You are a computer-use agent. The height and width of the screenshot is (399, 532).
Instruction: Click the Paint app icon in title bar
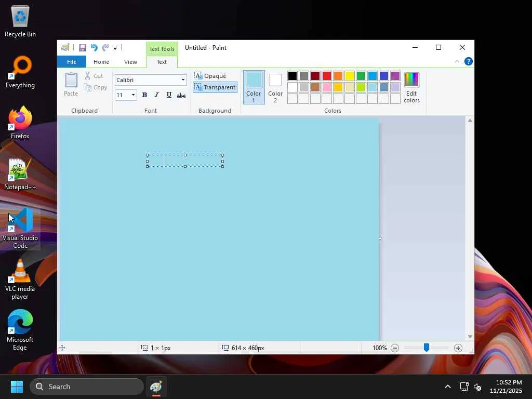coord(65,47)
